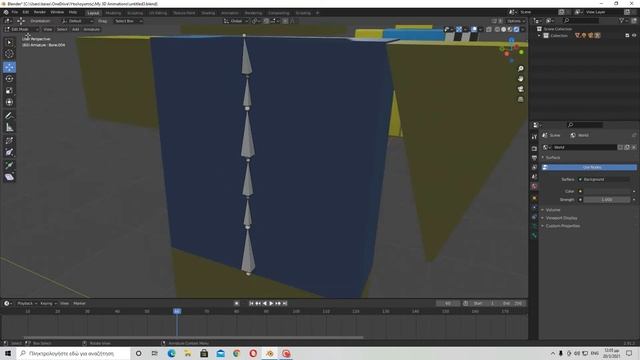
Task: Select the Select Box tool icon
Action: click(9, 42)
